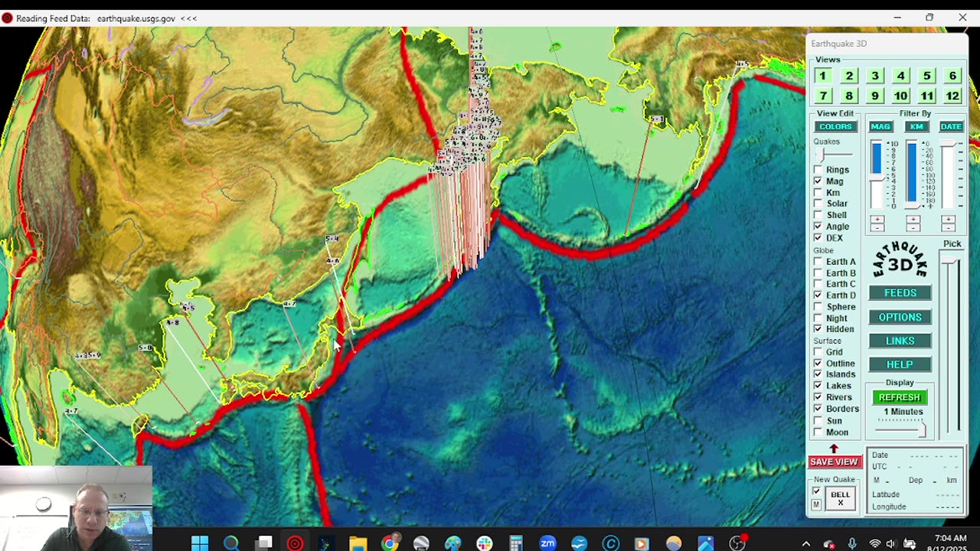
Task: Select view 1 button
Action: (822, 76)
